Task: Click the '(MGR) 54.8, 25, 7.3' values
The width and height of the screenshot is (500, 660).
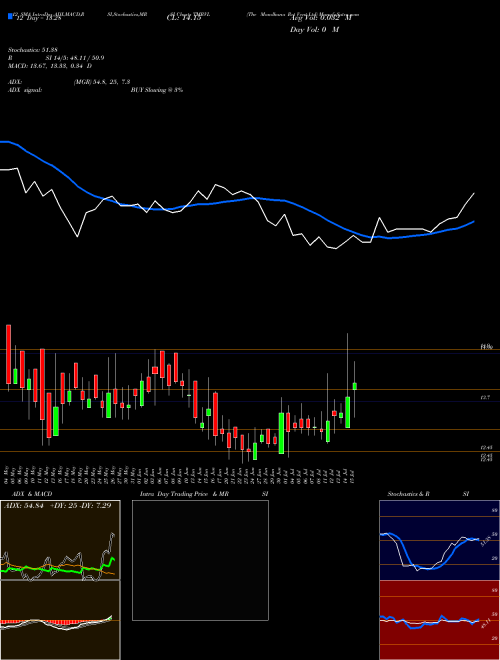Action: [102, 82]
